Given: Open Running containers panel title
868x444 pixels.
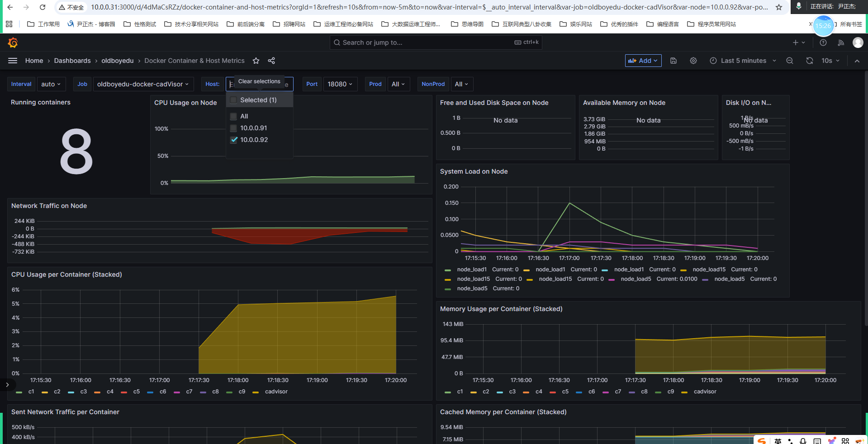Looking at the screenshot, I should pyautogui.click(x=41, y=102).
